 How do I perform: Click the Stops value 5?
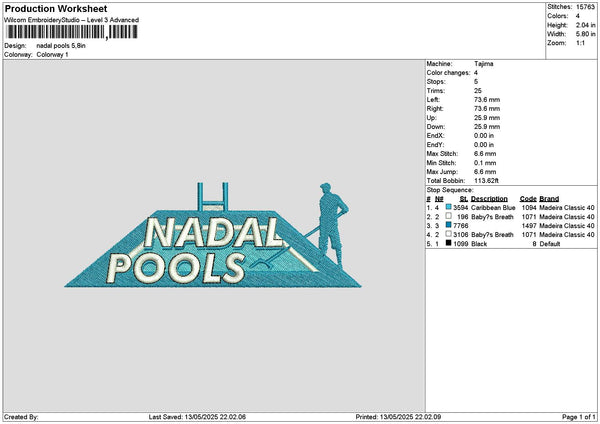pos(476,82)
